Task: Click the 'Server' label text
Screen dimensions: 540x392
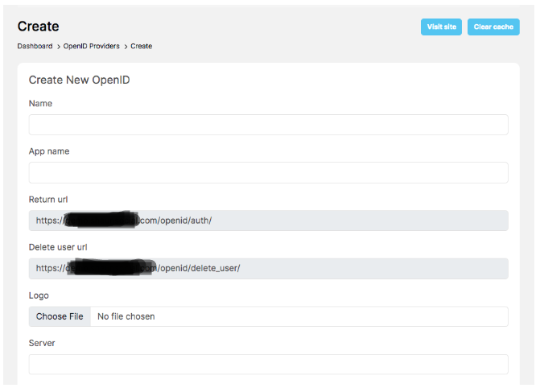Action: [42, 343]
